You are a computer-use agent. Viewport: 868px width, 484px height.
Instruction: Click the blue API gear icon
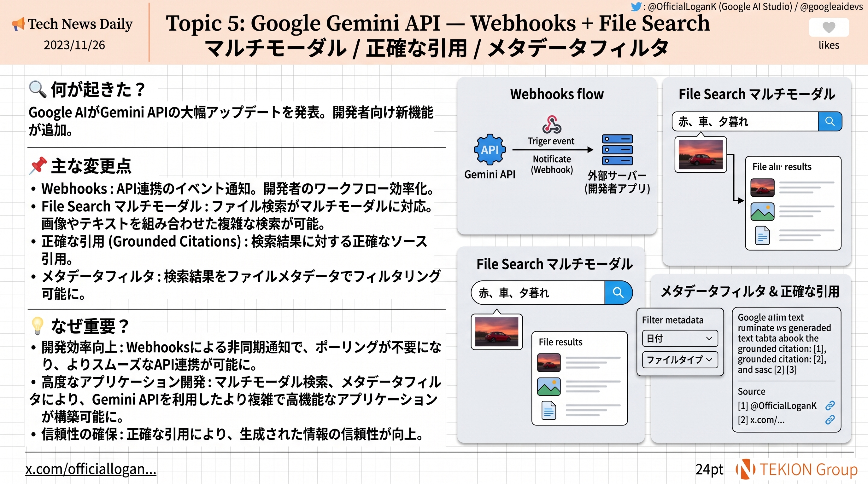[490, 149]
